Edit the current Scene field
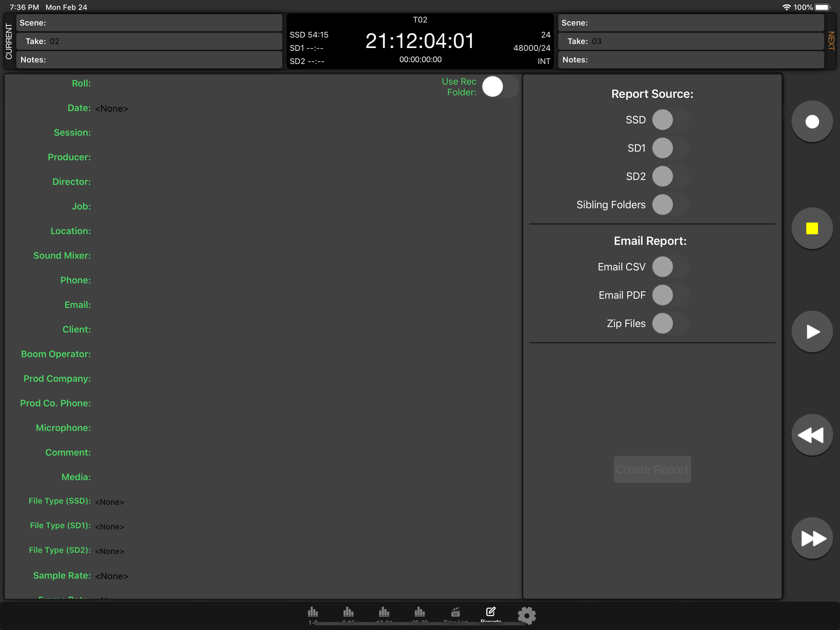 149,23
